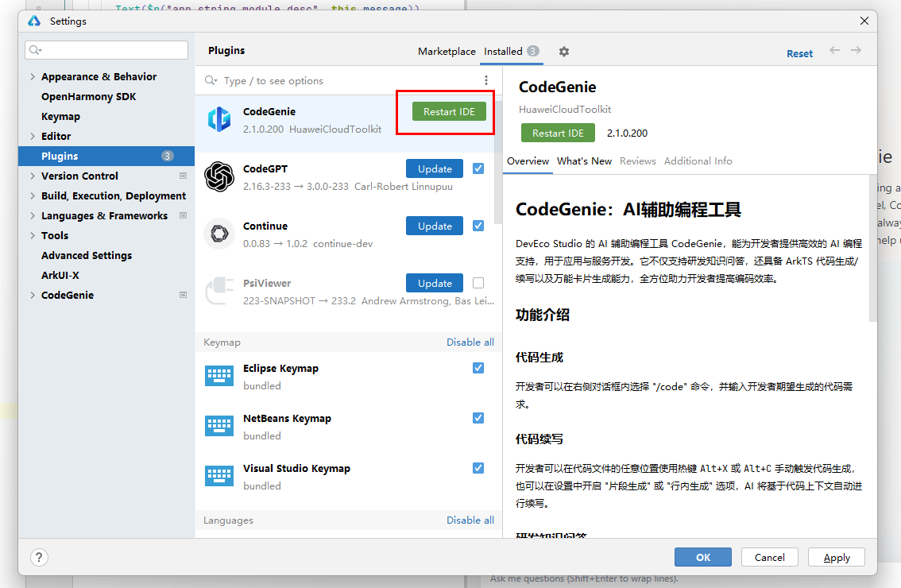Navigate back with the left arrow icon
Screen dimensions: 901x588
tap(834, 51)
